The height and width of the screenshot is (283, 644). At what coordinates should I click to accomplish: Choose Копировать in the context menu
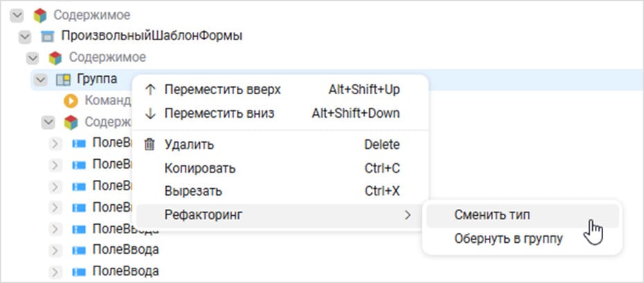tap(200, 168)
